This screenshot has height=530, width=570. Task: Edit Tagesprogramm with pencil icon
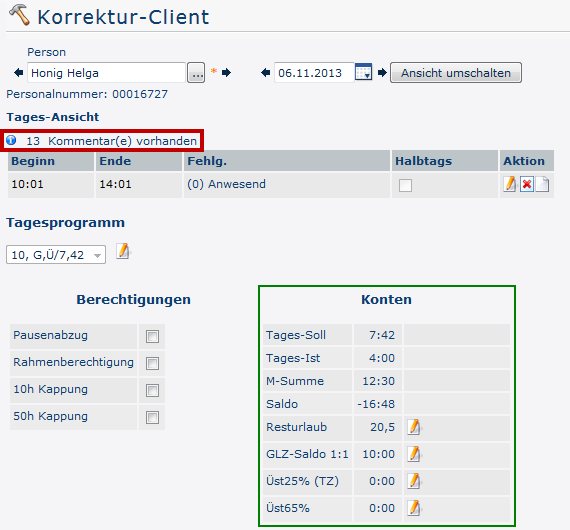pos(123,252)
